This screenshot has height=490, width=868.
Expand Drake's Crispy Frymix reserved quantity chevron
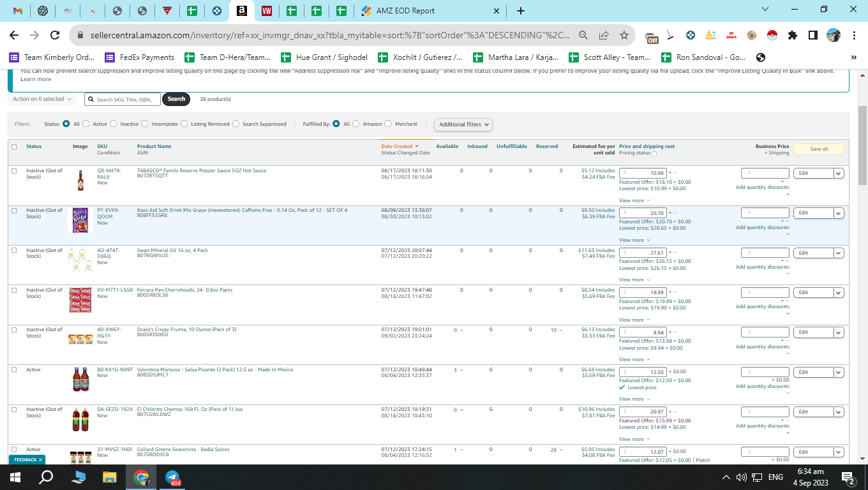(x=561, y=330)
